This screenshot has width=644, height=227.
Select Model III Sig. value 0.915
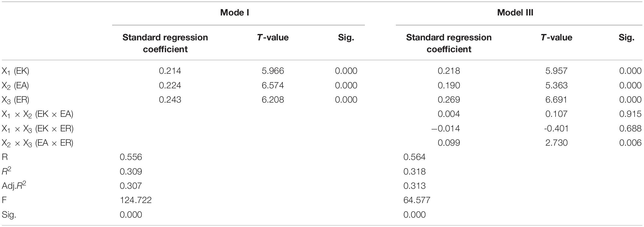tap(630, 114)
